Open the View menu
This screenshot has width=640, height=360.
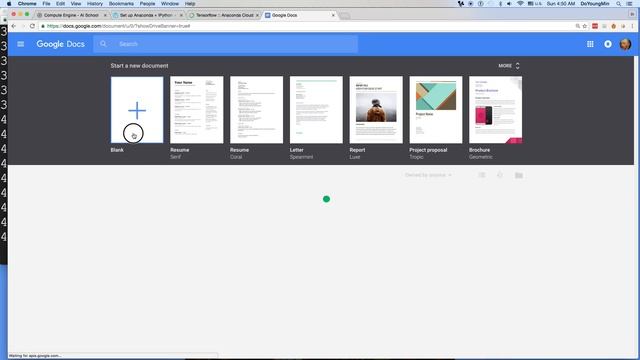pos(76,4)
